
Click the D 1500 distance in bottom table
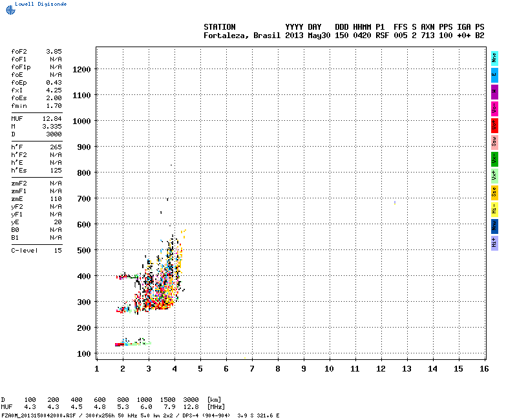167,399
